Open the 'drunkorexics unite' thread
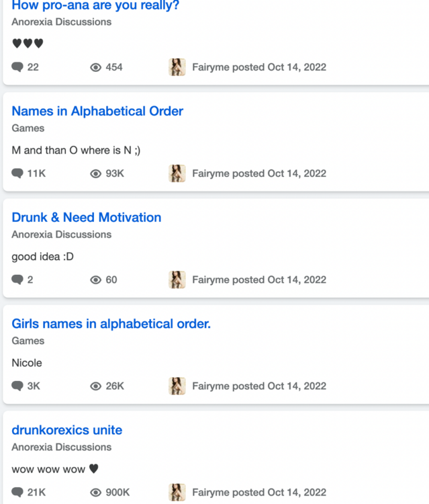Screen dimensions: 429x504 [66, 430]
